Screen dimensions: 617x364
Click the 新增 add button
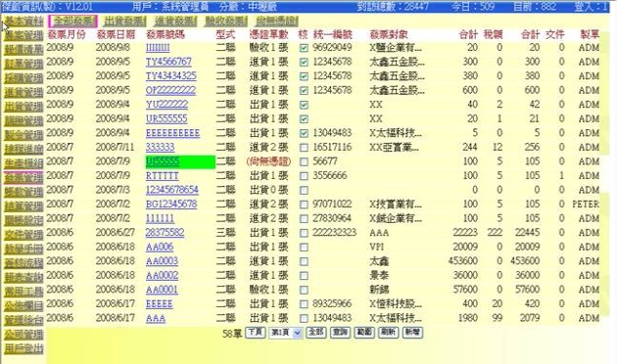point(412,333)
